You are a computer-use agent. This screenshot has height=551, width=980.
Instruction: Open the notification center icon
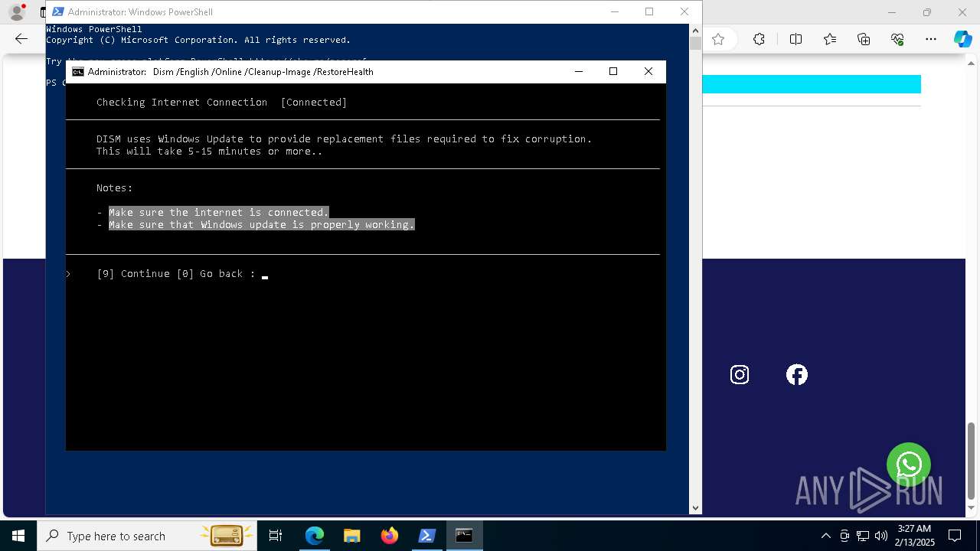[x=955, y=536]
